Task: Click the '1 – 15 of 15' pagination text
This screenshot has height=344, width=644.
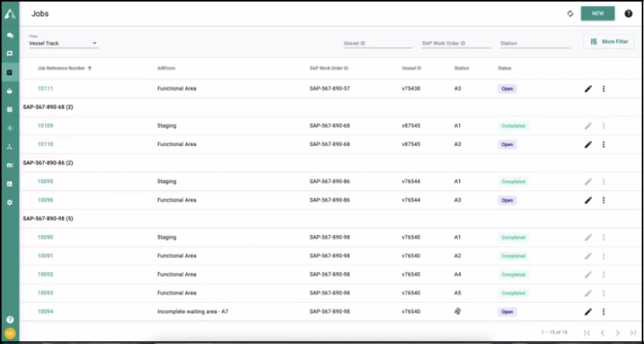Action: click(x=554, y=332)
